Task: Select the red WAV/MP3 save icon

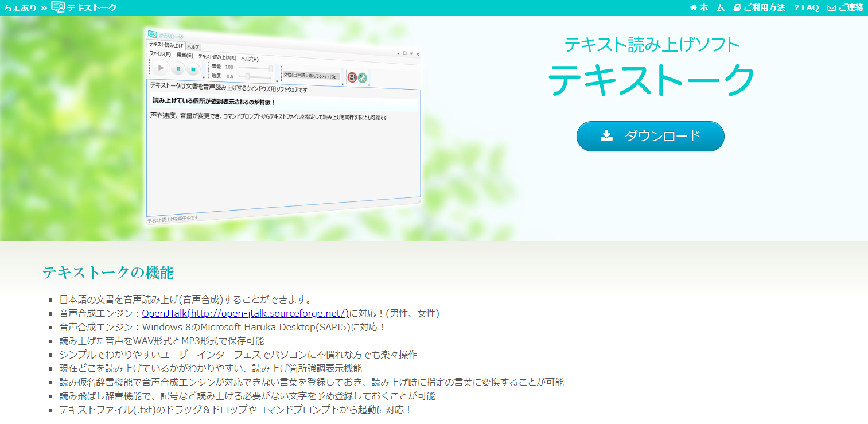Action: 352,76
